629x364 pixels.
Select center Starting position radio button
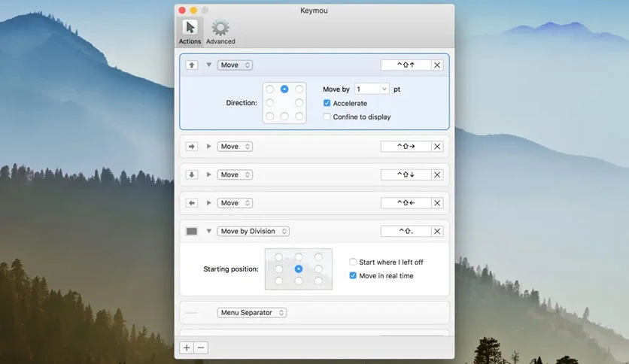pyautogui.click(x=299, y=269)
